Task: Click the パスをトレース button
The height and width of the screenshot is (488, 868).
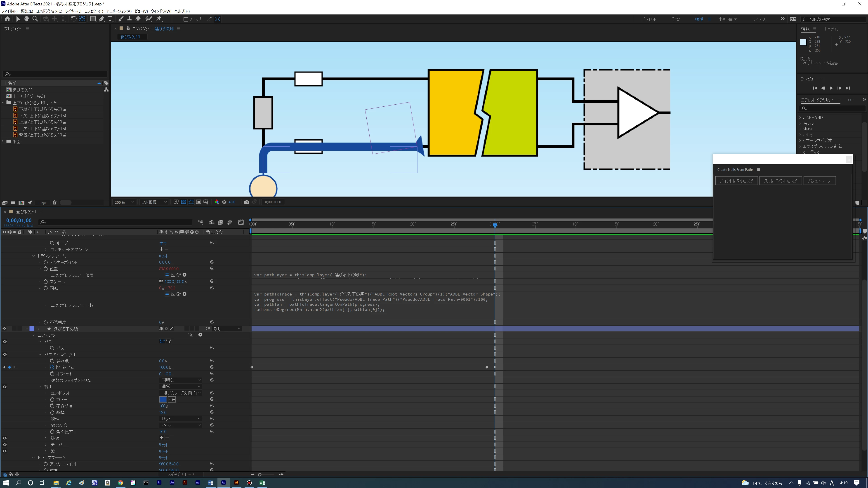Action: (x=819, y=181)
